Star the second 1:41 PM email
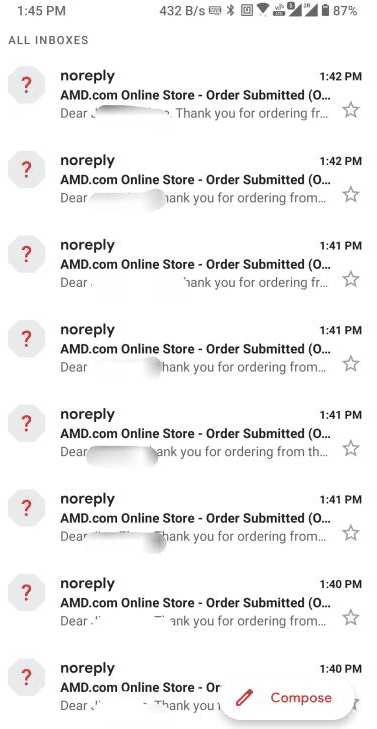This screenshot has height=729, width=377. [351, 364]
